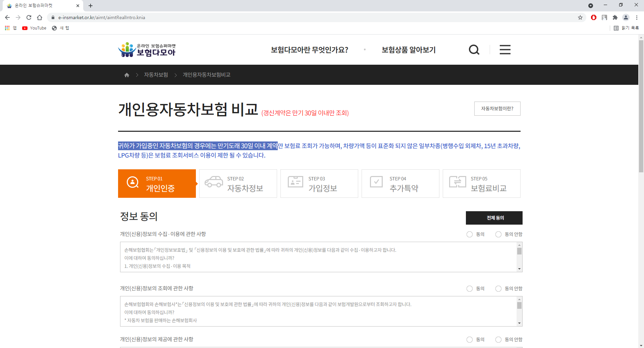Open a new browser tab
Image resolution: width=644 pixels, height=348 pixels.
pyautogui.click(x=91, y=6)
